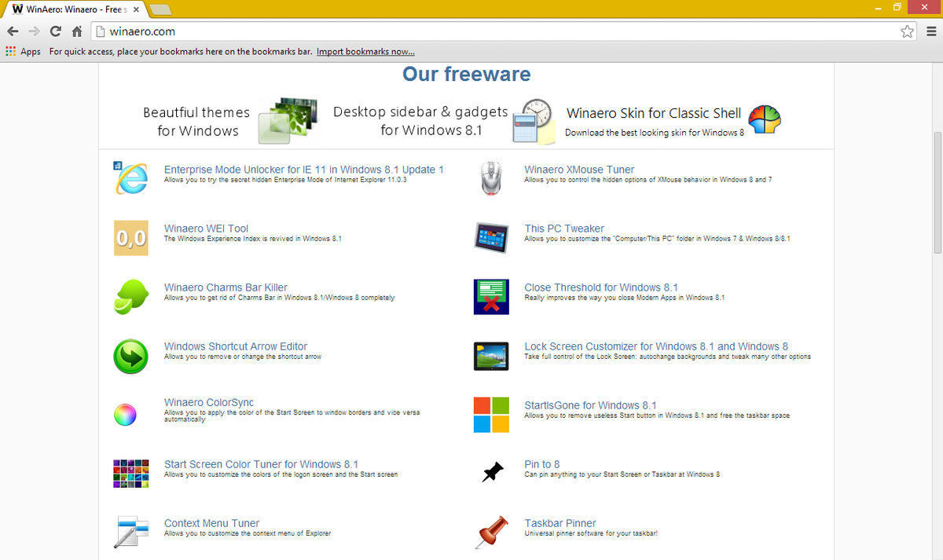
Task: Bookmark this page with star icon
Action: coord(907,31)
